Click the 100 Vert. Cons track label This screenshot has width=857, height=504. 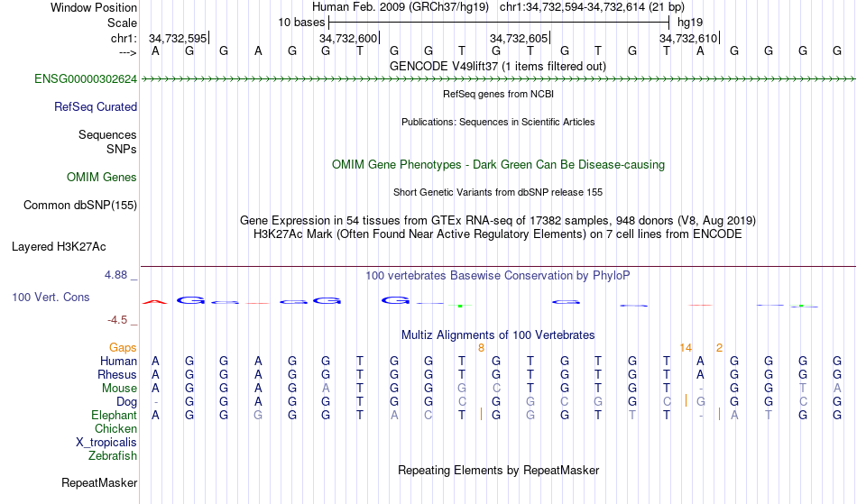click(51, 297)
